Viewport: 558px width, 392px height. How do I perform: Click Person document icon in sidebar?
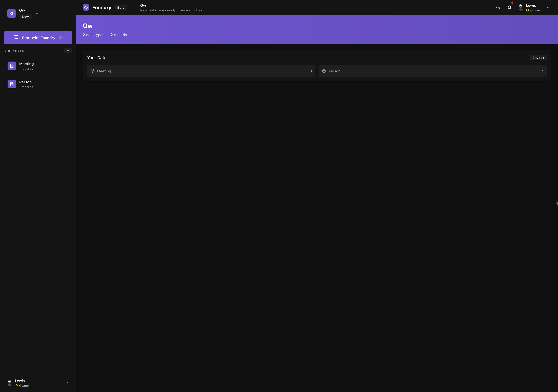tap(12, 84)
